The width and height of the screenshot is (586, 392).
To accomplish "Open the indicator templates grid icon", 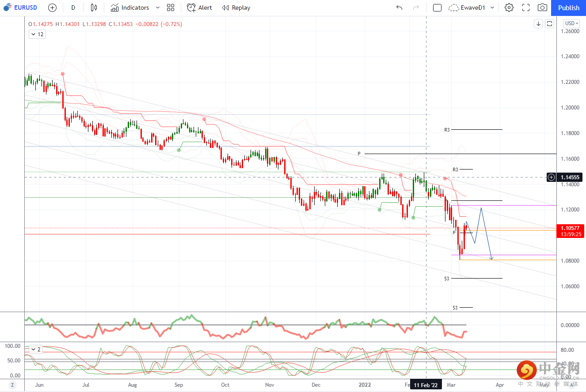I will pyautogui.click(x=171, y=8).
